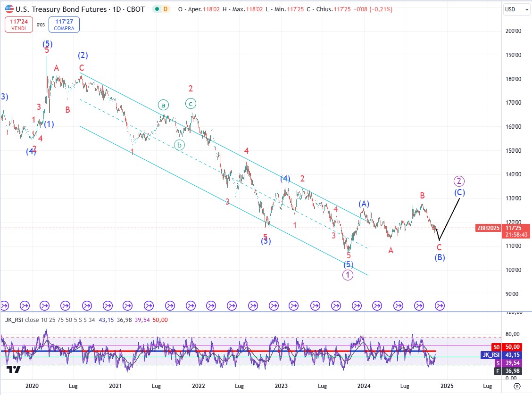Select the black upward projection trend line
The height and width of the screenshot is (395, 532).
pos(449,219)
